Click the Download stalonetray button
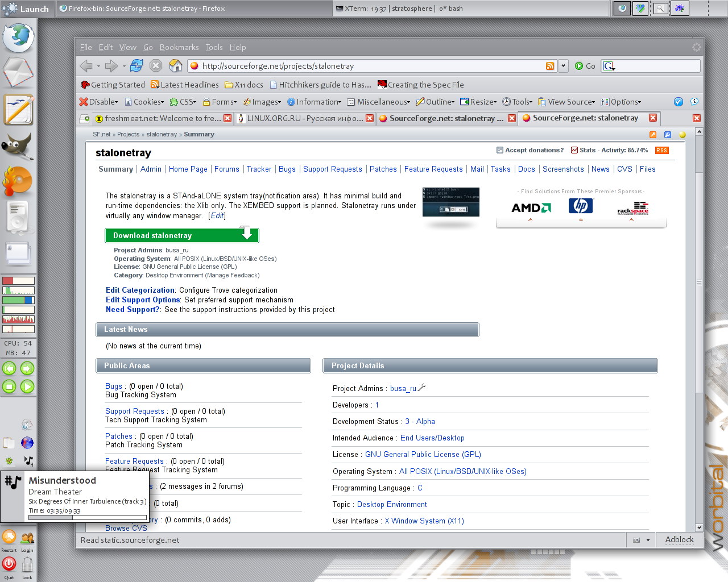 click(x=182, y=235)
